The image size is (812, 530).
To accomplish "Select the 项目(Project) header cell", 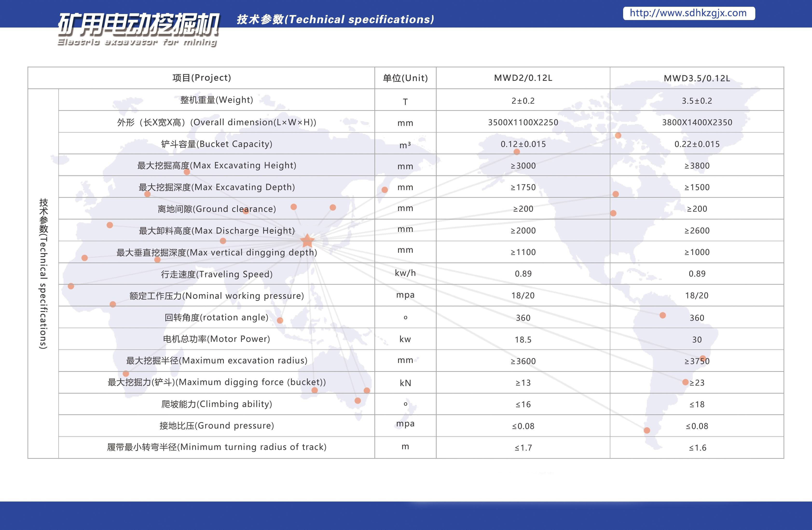I will point(202,78).
